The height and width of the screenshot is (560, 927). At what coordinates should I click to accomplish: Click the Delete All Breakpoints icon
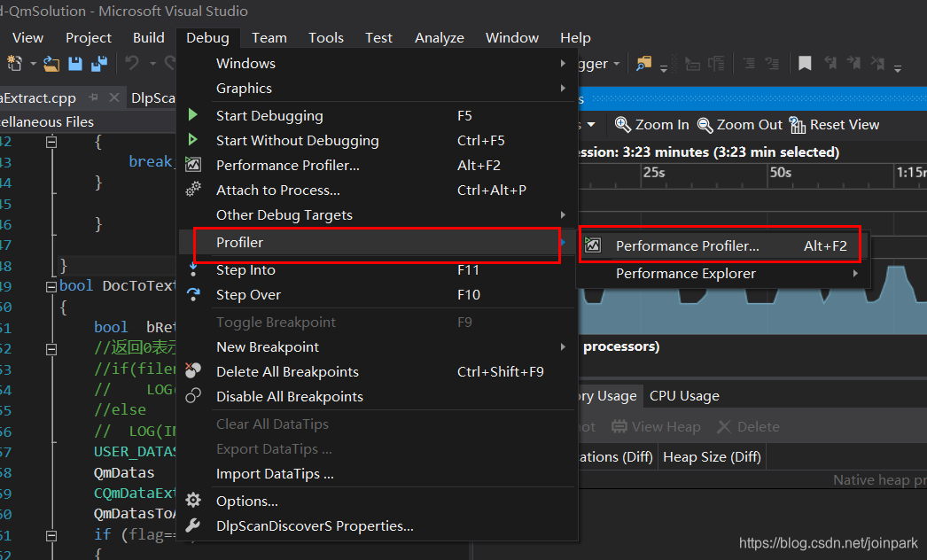[x=193, y=370]
